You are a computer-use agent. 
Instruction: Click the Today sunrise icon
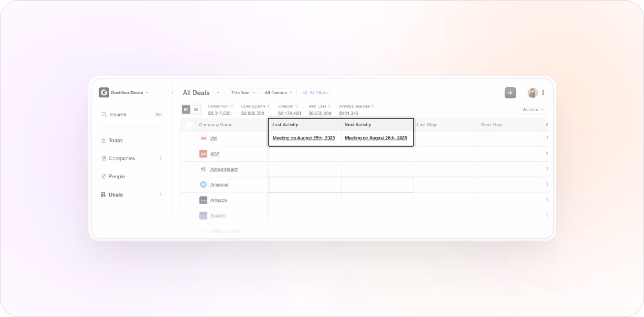coord(103,140)
